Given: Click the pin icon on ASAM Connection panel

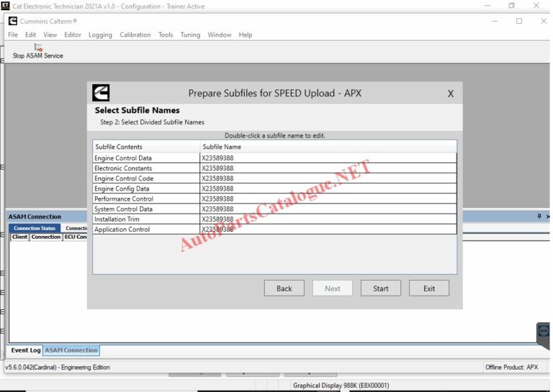Looking at the screenshot, I should [539, 216].
